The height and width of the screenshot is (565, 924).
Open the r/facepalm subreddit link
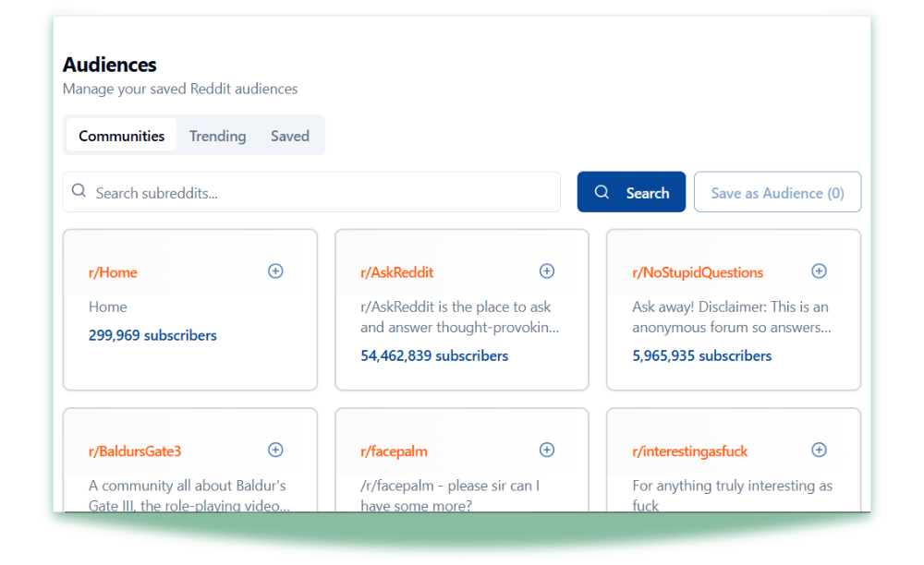click(x=394, y=451)
